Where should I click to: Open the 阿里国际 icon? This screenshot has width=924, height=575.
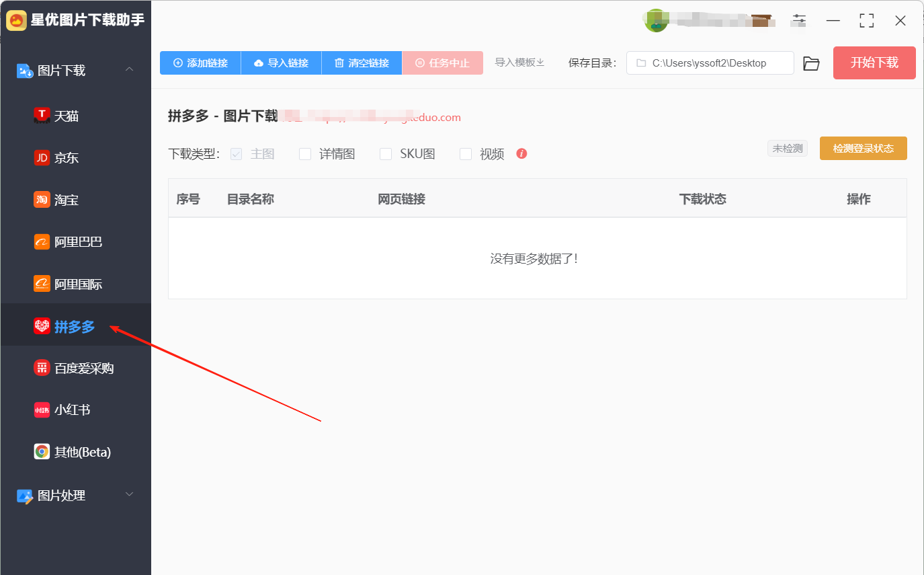(42, 284)
